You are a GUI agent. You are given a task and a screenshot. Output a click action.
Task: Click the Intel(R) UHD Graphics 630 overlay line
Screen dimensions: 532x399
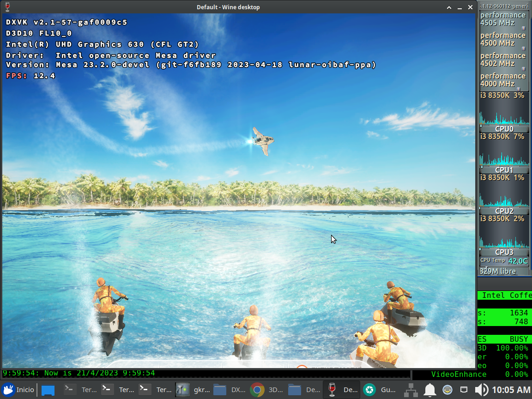pos(102,44)
